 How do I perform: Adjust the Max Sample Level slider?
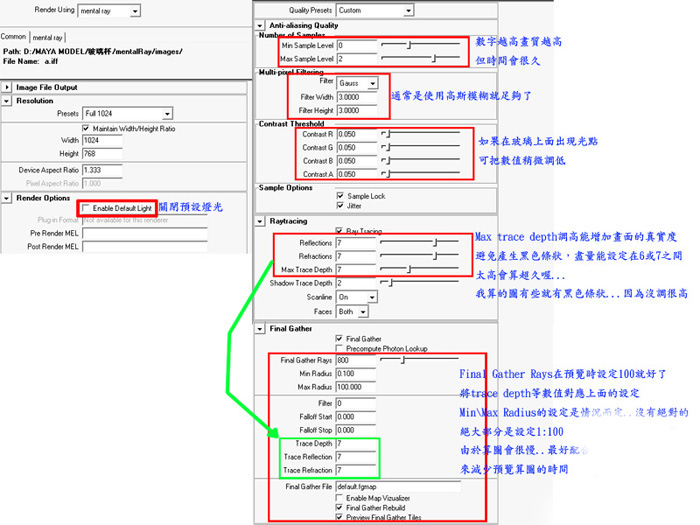coord(434,58)
